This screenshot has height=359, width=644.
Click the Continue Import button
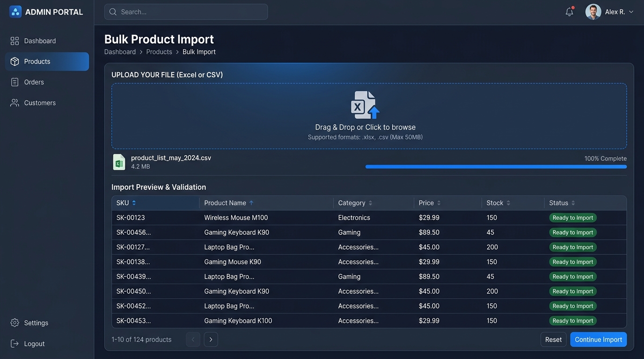tap(598, 339)
